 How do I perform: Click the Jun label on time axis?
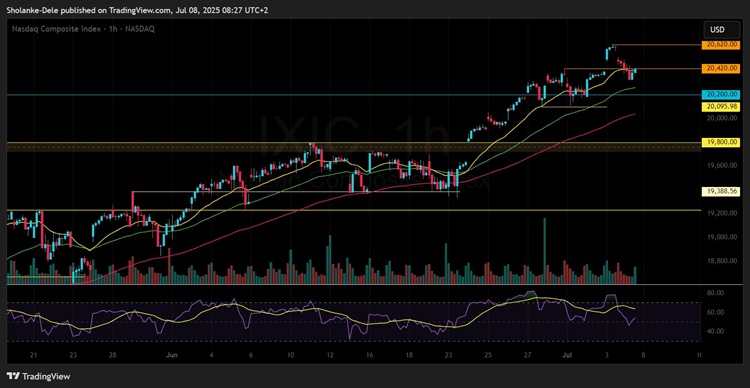click(x=171, y=355)
